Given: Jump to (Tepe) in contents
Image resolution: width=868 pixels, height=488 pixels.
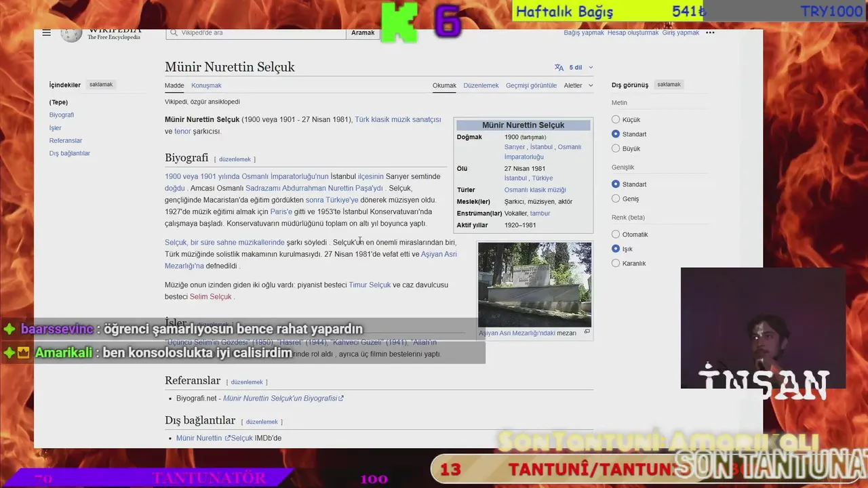Looking at the screenshot, I should click(x=58, y=102).
